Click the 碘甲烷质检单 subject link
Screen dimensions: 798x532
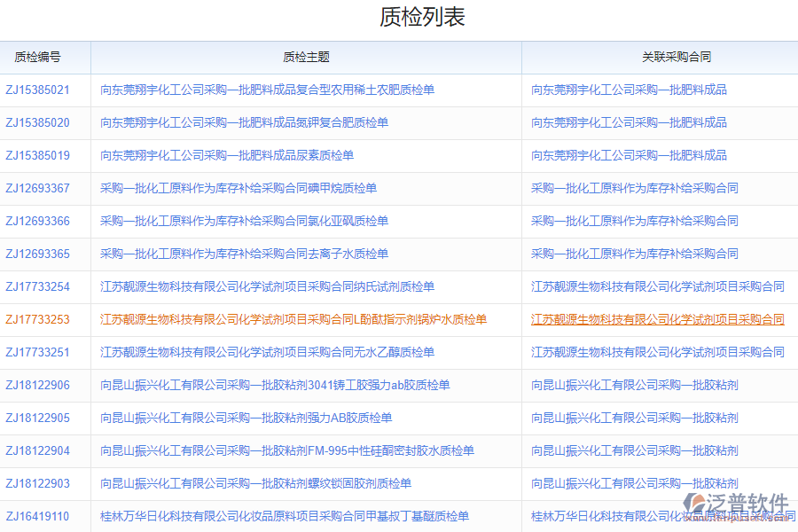pos(239,188)
